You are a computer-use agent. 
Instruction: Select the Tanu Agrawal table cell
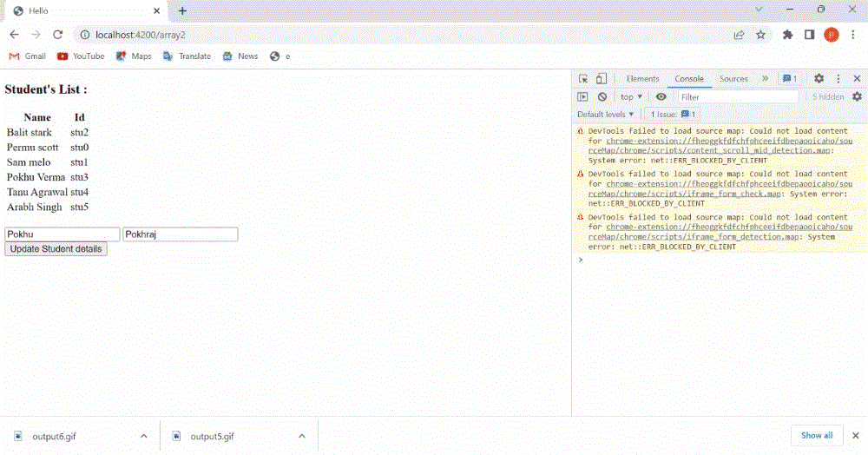37,192
